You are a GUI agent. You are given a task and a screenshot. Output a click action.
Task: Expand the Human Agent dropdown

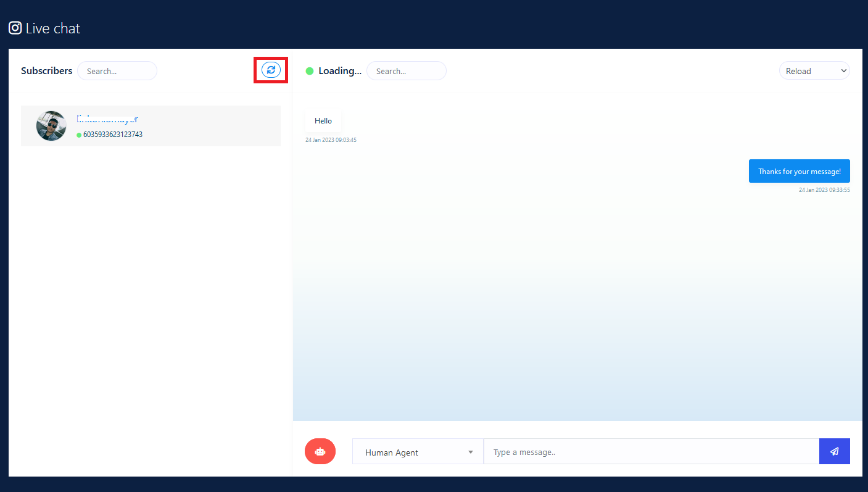tap(417, 452)
